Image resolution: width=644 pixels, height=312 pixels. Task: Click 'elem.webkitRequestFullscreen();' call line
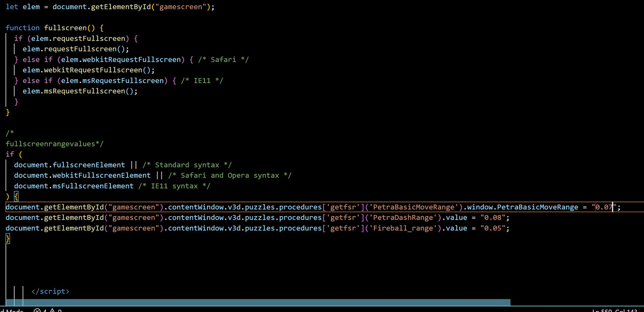coord(89,70)
